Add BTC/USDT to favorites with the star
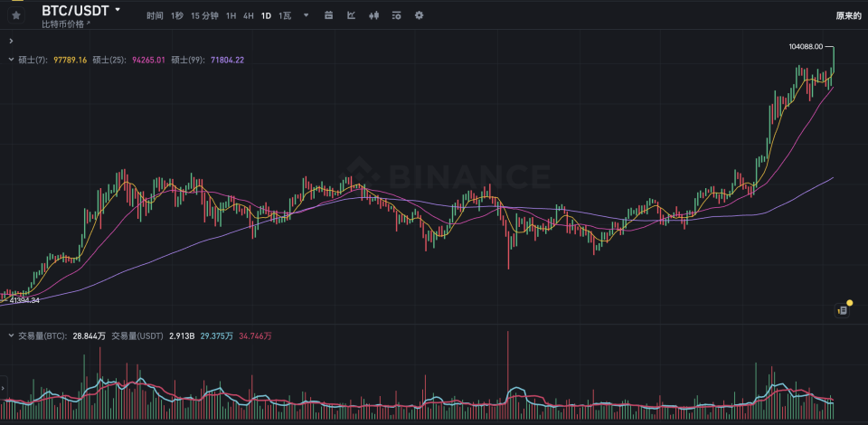Screen dimensions: 868x425 (x=15, y=15)
